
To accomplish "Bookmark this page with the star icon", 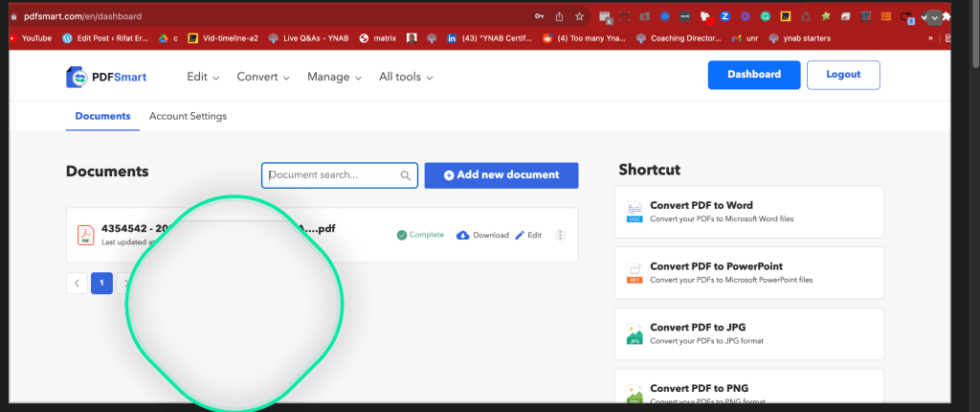I will pyautogui.click(x=579, y=17).
